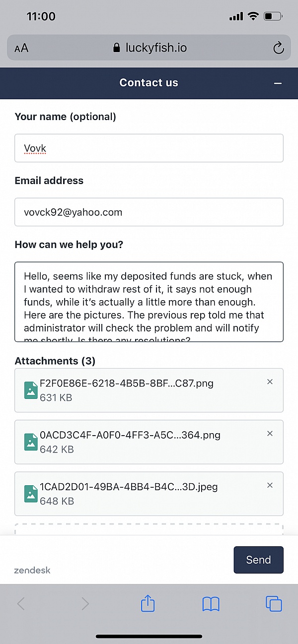Viewport: 298px width, 644px height.
Task: Reload the page in Safari
Action: (x=279, y=48)
